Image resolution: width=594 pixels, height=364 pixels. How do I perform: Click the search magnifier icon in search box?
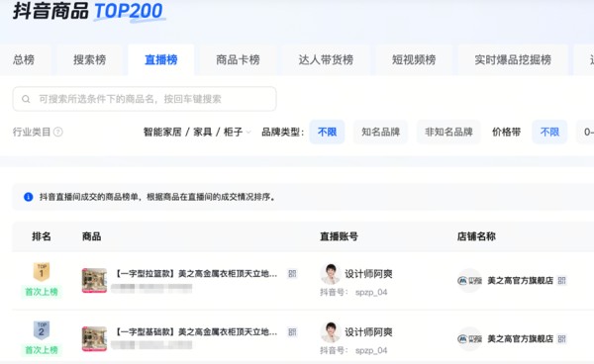26,99
